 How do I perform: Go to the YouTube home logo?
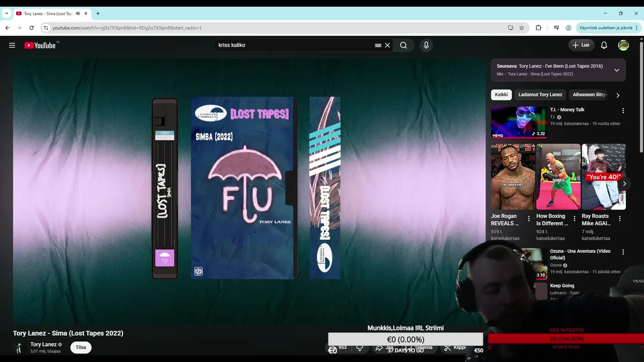coord(40,45)
